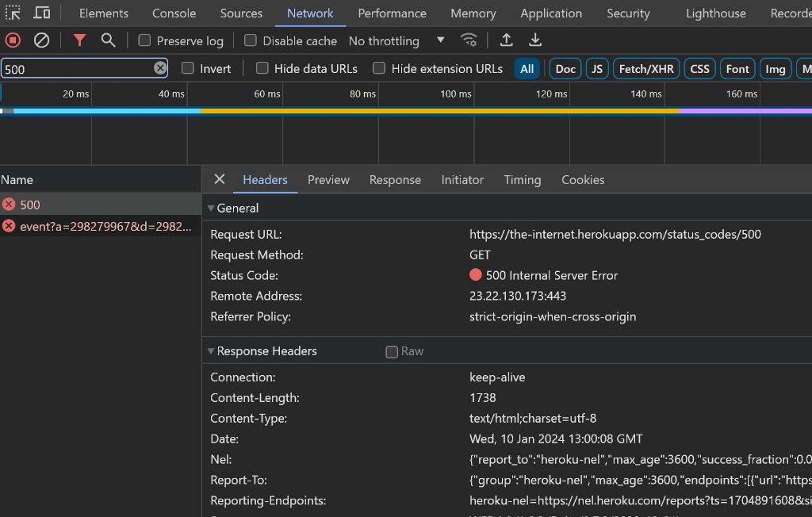This screenshot has height=517, width=812.
Task: Select the inspect element tool
Action: 12,13
